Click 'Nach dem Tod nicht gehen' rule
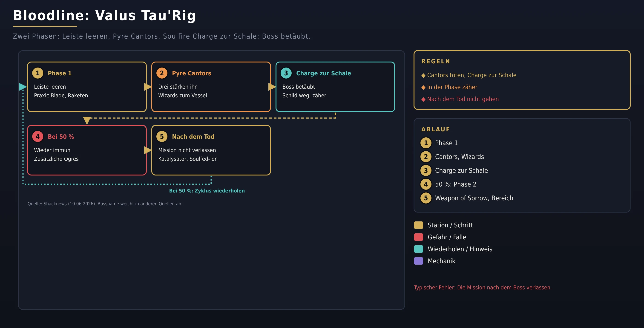644x328 pixels. 463,99
